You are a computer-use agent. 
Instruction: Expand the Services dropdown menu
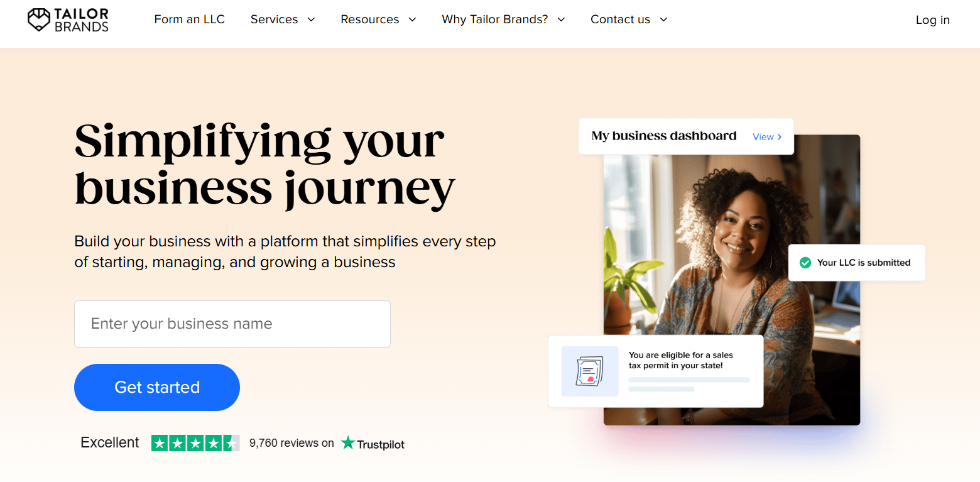click(x=283, y=19)
